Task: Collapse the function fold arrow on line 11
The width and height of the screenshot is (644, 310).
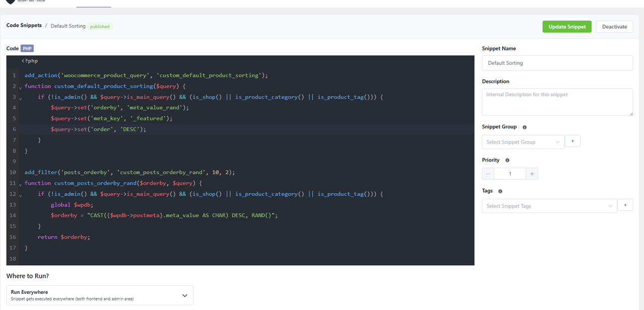Action: (x=20, y=184)
